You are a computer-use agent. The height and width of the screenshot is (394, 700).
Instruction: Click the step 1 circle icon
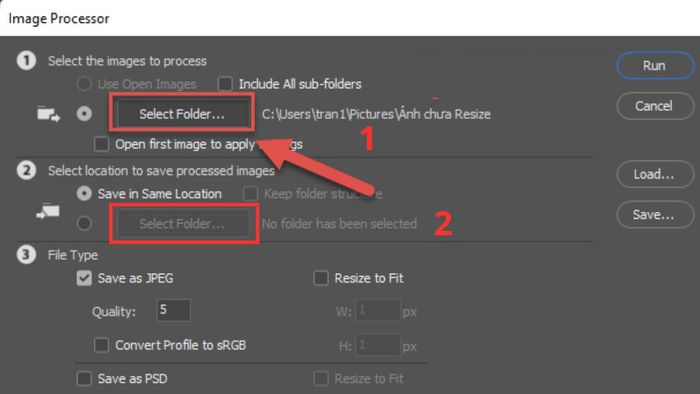pos(26,60)
